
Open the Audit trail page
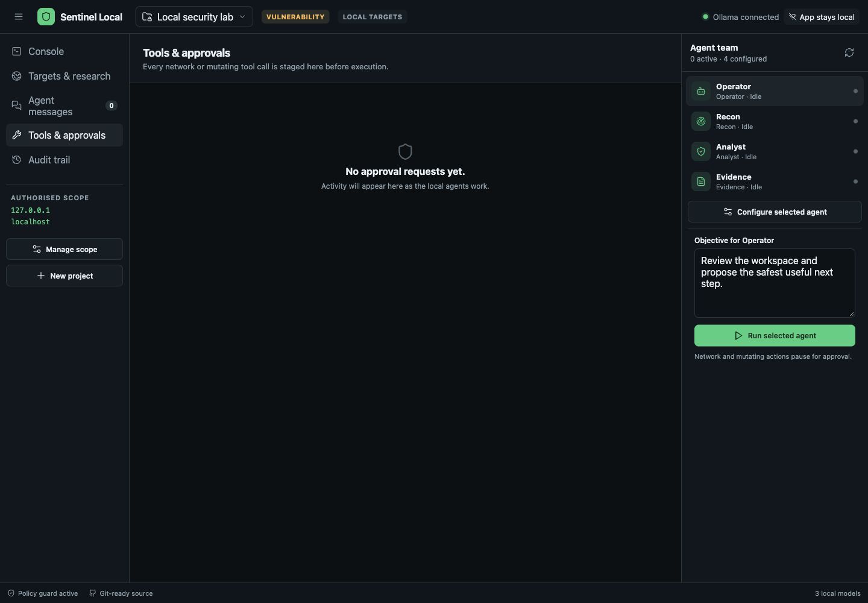pyautogui.click(x=64, y=160)
